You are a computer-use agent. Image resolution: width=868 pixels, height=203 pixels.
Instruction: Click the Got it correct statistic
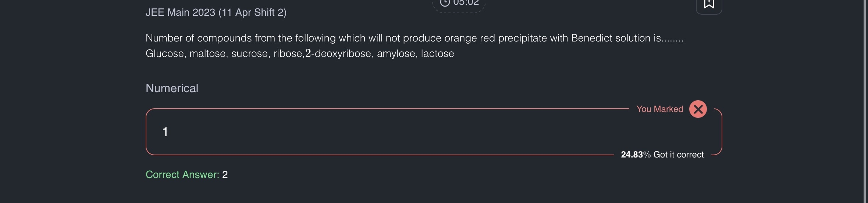(x=678, y=155)
